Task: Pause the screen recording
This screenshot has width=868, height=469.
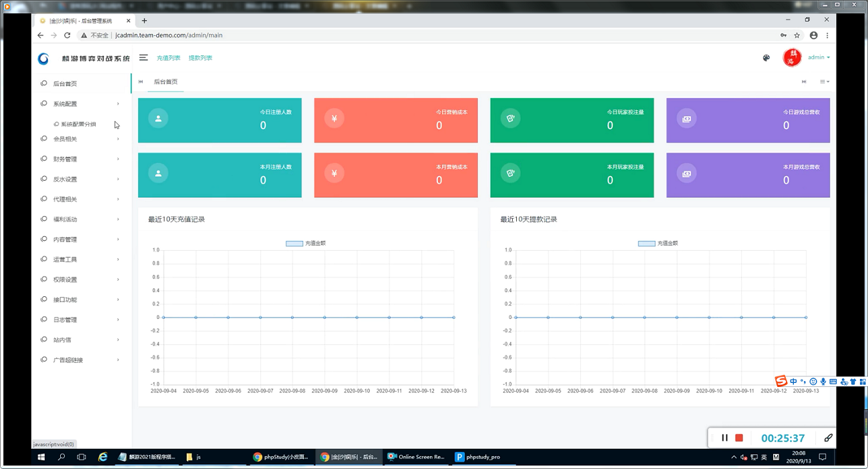Action: pos(724,438)
